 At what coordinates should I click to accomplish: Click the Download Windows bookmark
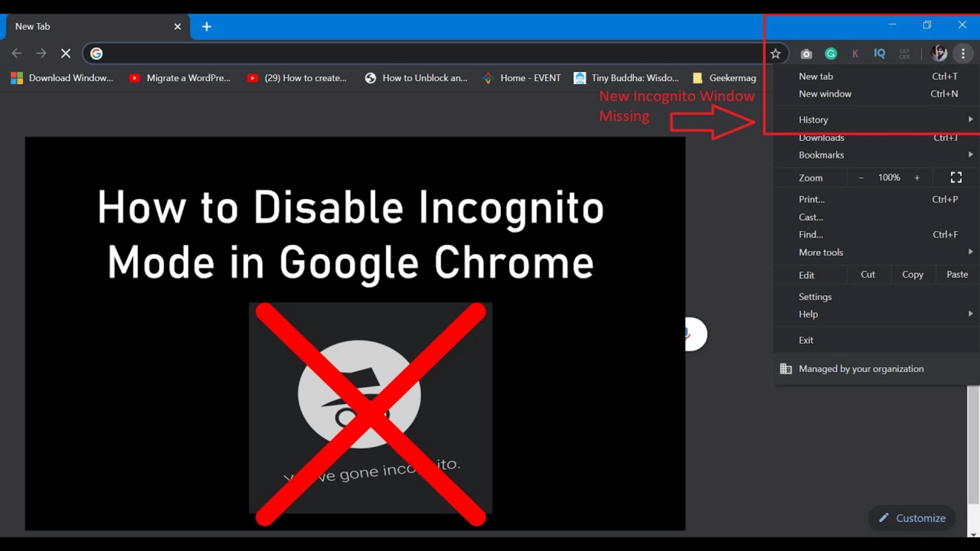(62, 78)
